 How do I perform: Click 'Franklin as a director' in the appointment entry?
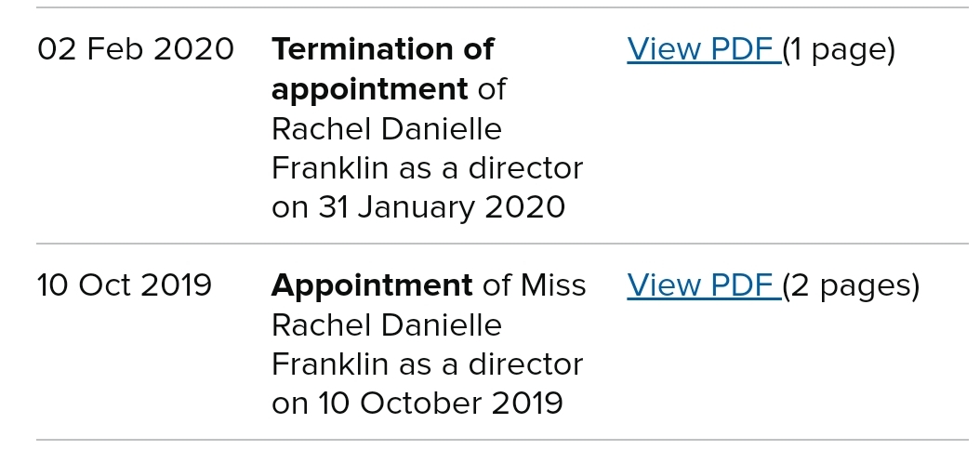pos(428,364)
